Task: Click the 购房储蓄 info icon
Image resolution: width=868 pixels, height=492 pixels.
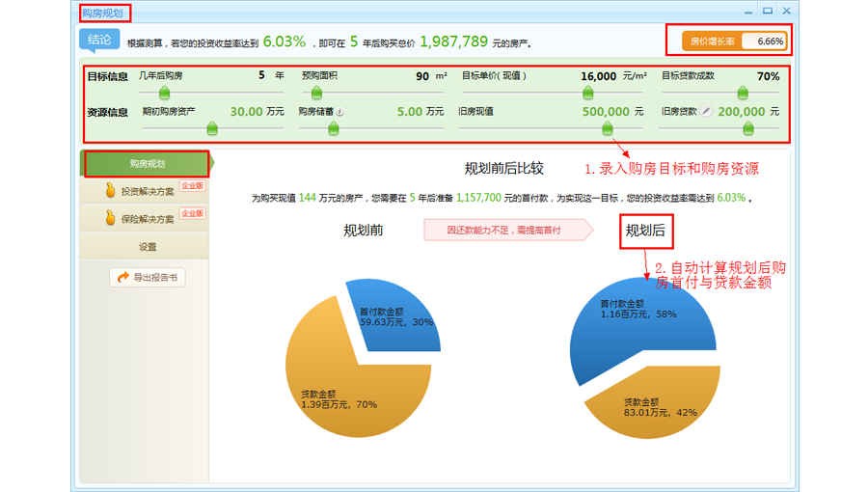Action: tap(340, 112)
